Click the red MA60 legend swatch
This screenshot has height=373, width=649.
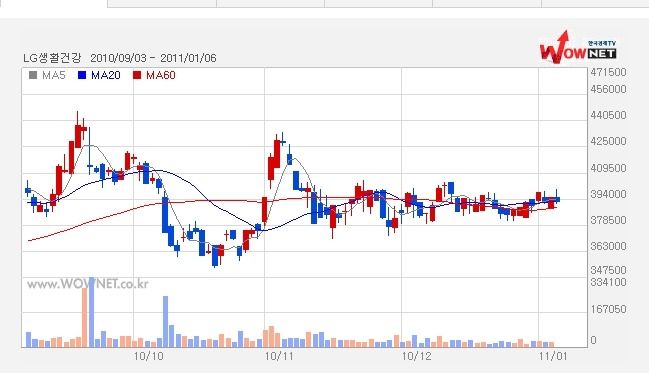pyautogui.click(x=137, y=75)
